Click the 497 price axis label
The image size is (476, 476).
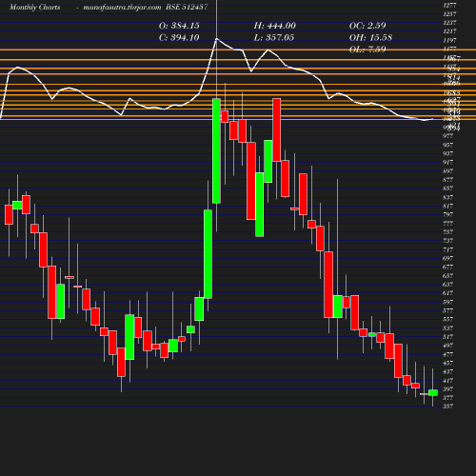pyautogui.click(x=447, y=346)
